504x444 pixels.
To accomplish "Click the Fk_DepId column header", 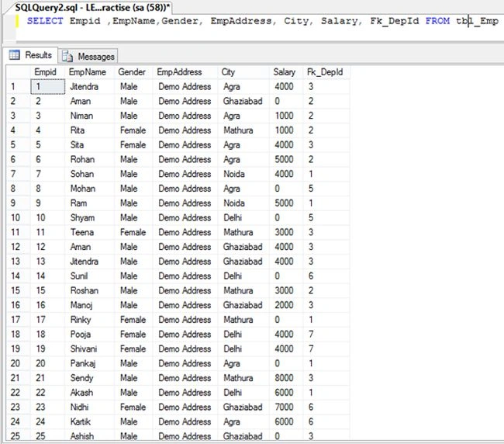I will pos(326,72).
